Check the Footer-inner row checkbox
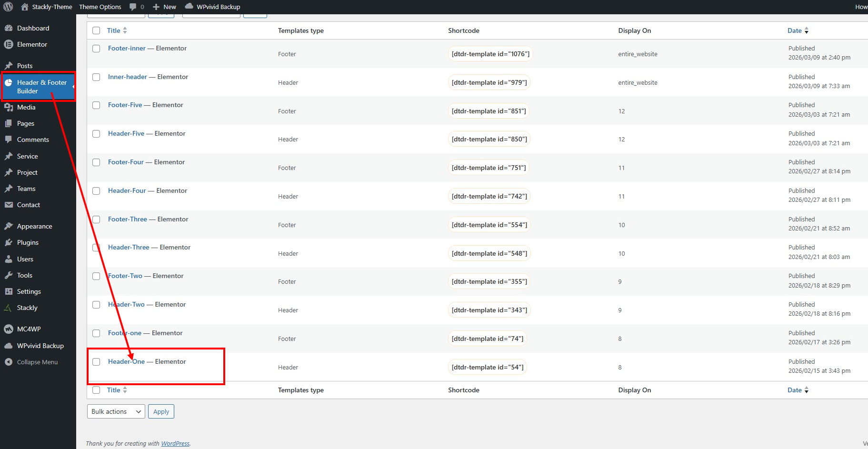Screen dimensions: 868x449 [x=96, y=49]
